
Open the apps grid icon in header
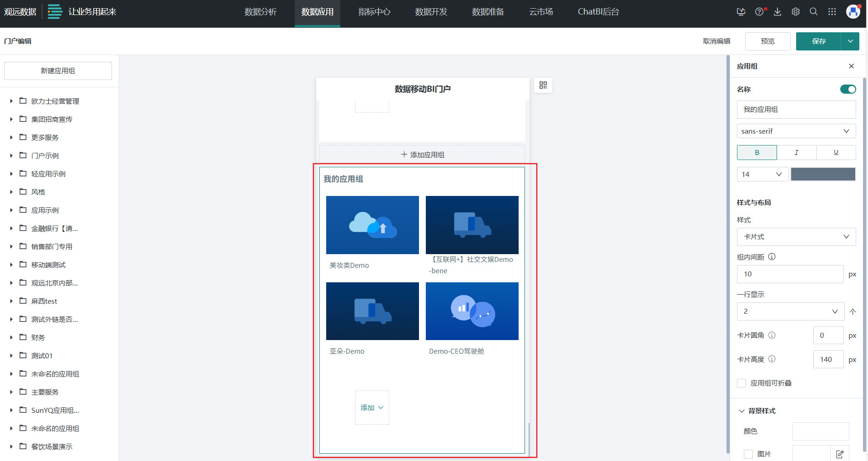(x=832, y=12)
